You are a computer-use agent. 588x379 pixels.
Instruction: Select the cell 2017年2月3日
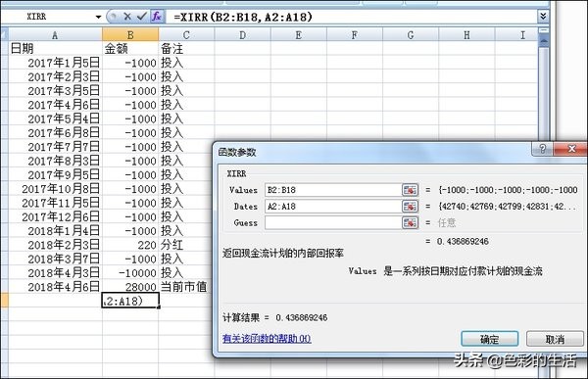coord(55,76)
